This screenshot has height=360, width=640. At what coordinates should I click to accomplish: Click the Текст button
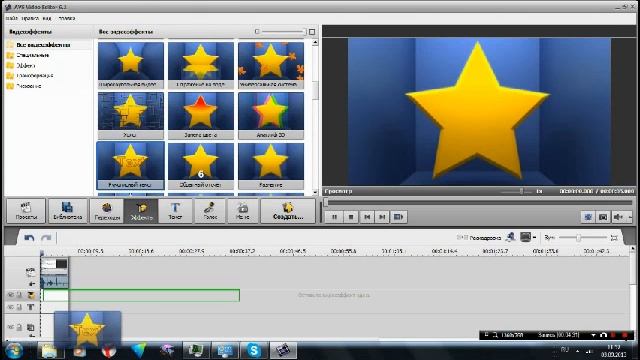click(175, 211)
